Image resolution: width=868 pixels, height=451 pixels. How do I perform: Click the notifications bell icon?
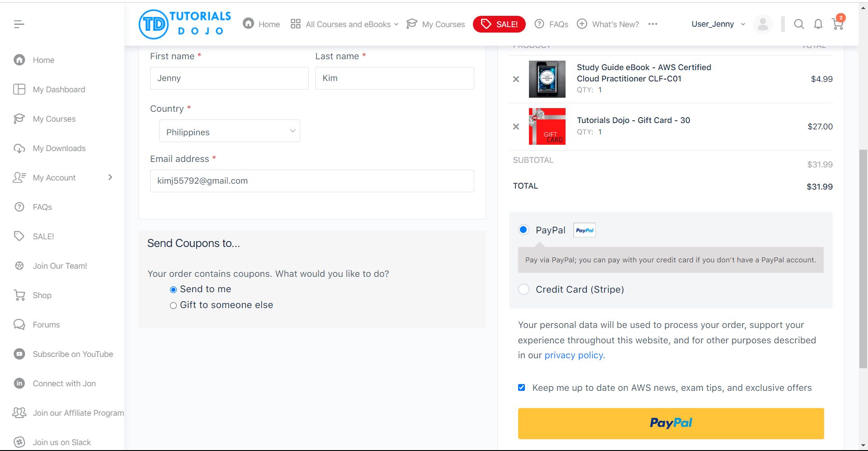[818, 24]
